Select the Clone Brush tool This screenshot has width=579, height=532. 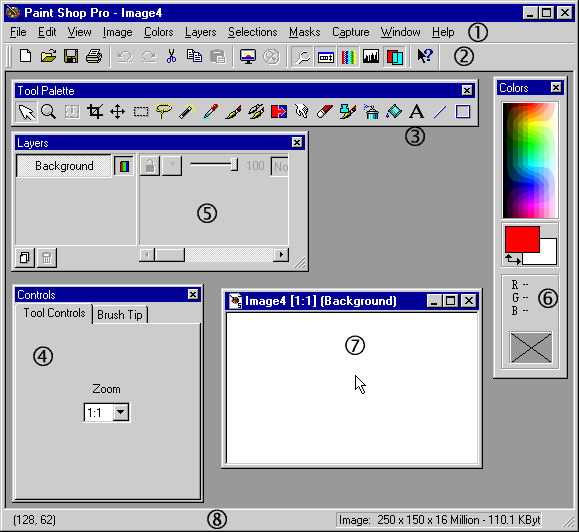coord(256,112)
